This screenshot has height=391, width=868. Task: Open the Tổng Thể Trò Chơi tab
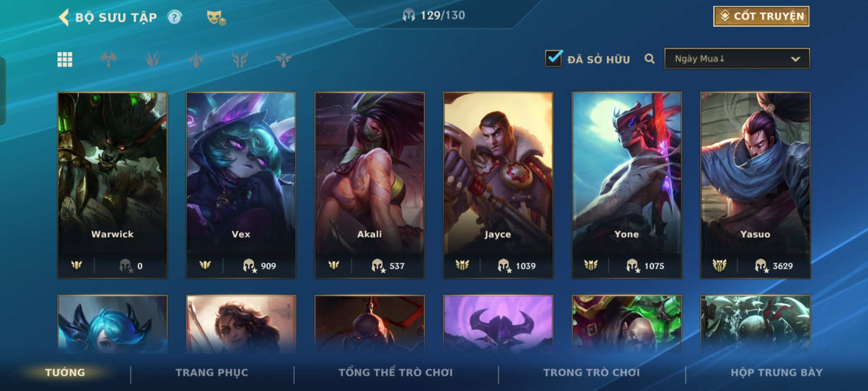396,373
